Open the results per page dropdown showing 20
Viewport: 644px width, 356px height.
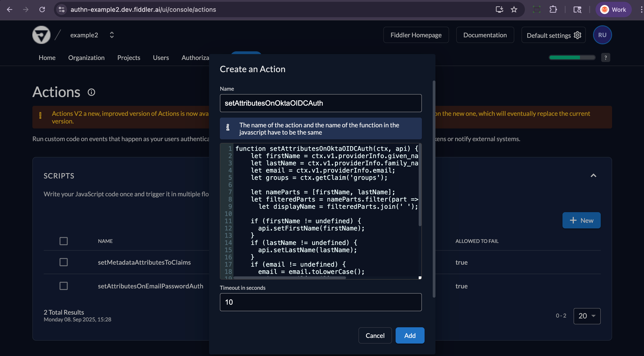587,316
